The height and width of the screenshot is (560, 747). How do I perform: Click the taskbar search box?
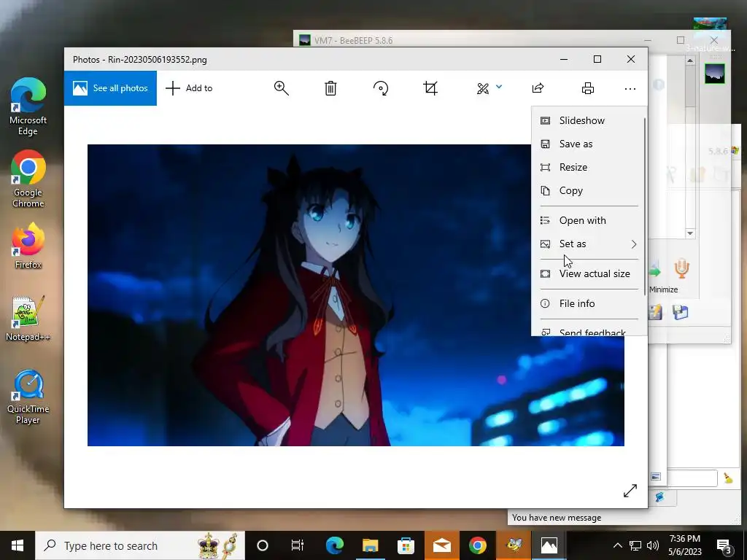pos(140,545)
